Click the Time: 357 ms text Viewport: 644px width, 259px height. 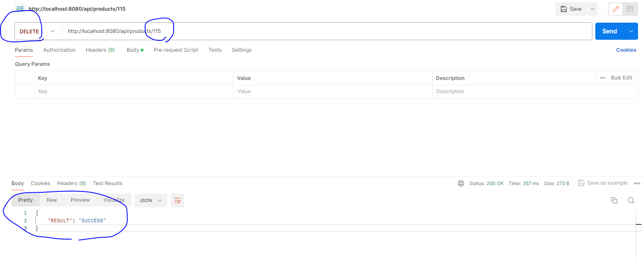524,183
